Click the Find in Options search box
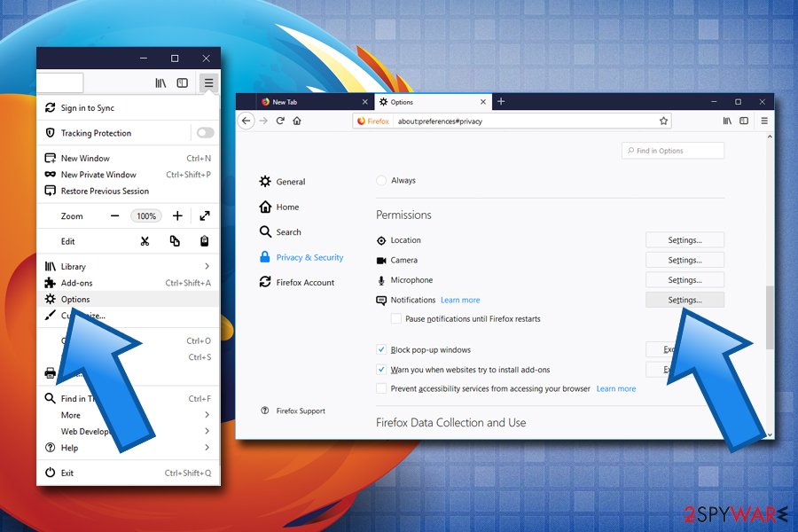The height and width of the screenshot is (532, 798). pos(673,151)
